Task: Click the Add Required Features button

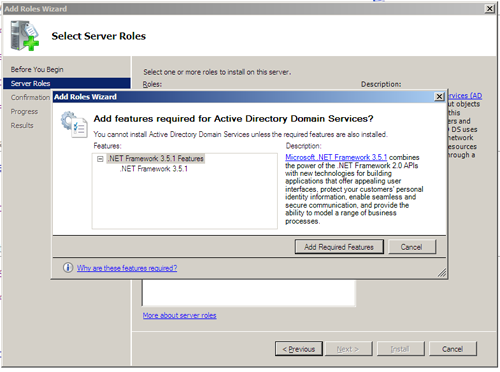Action: tap(339, 247)
